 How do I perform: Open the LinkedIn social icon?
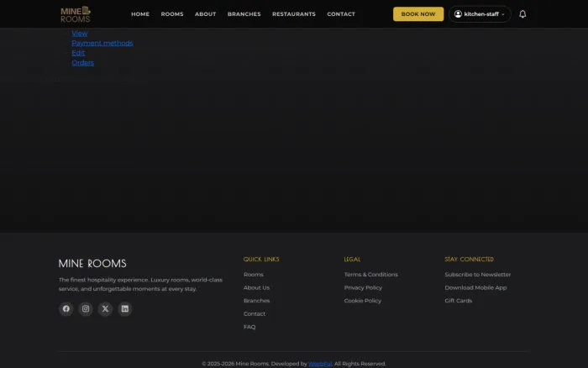[125, 308]
